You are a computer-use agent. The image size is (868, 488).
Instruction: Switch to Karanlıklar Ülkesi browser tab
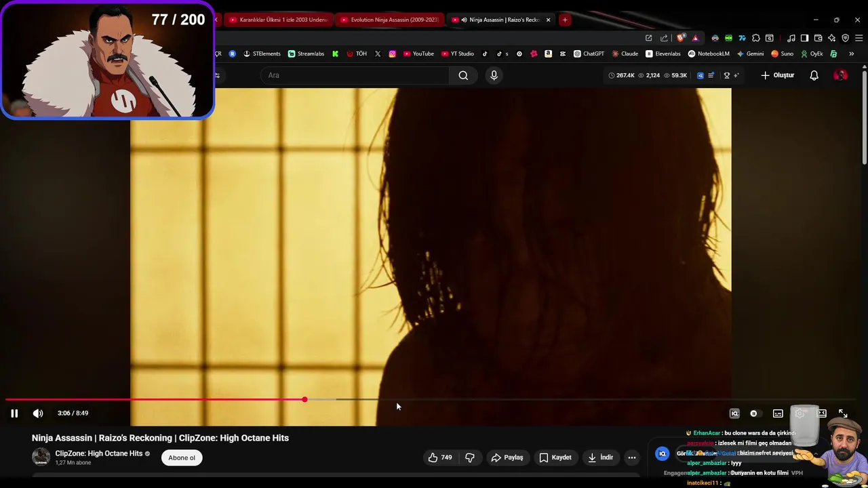[x=278, y=20]
